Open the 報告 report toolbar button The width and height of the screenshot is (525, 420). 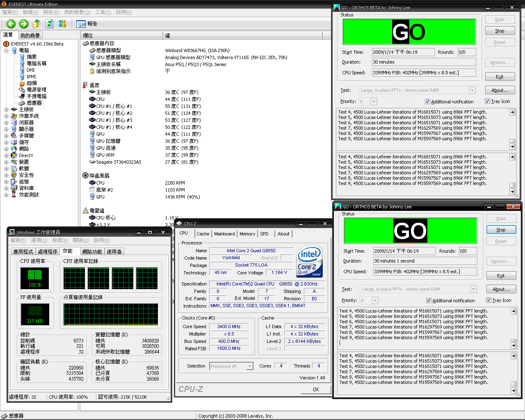87,24
